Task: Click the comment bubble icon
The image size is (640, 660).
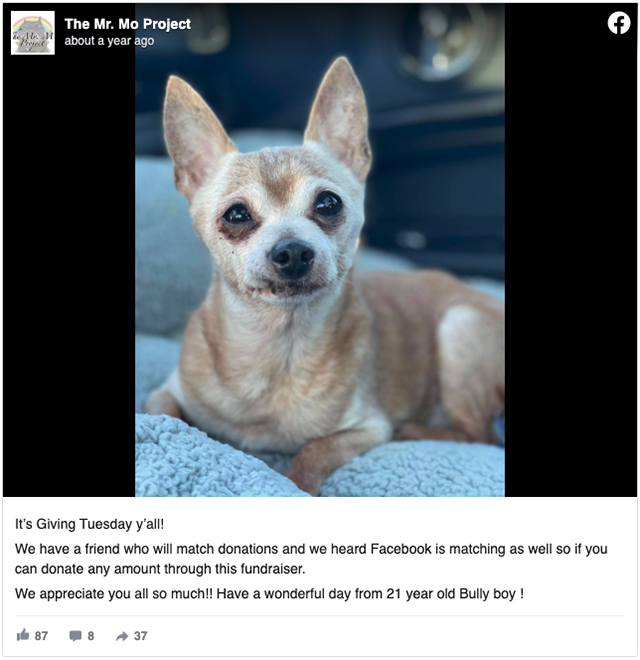Action: 75,636
